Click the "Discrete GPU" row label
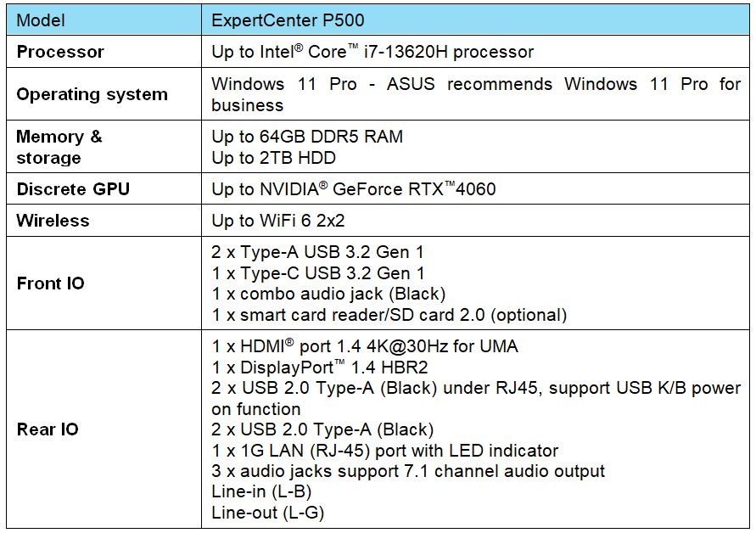 [x=73, y=189]
